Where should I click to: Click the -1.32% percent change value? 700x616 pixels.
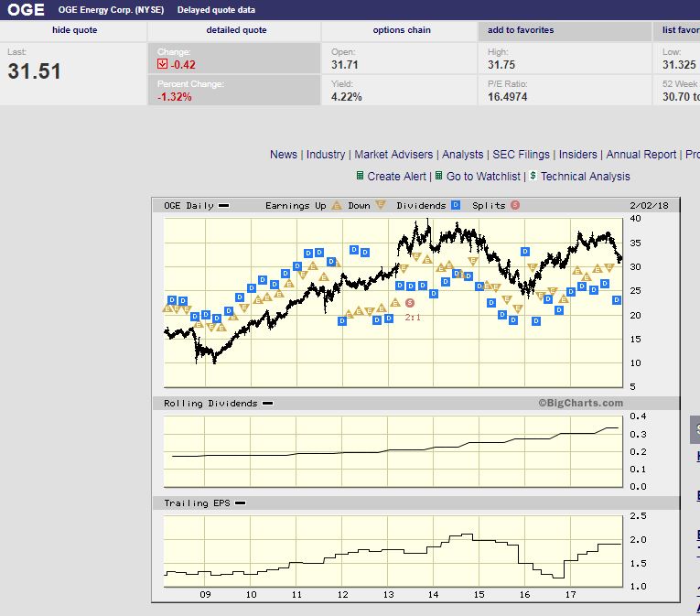175,97
